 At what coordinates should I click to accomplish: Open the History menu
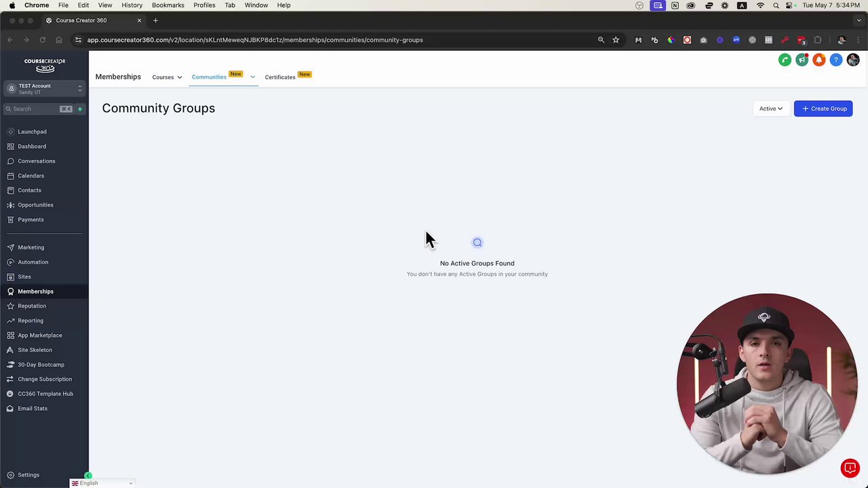[132, 5]
